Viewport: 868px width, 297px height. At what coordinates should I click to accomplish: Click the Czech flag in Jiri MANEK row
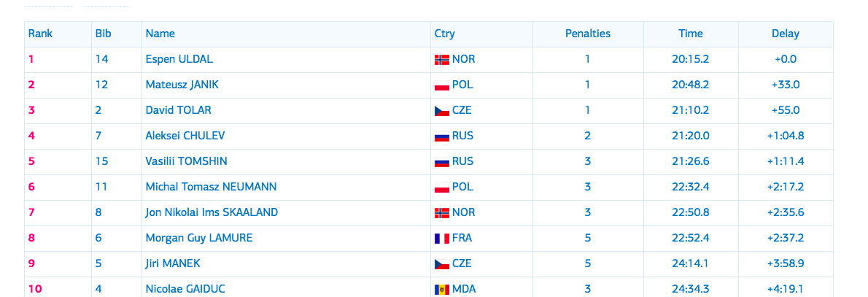tap(442, 263)
